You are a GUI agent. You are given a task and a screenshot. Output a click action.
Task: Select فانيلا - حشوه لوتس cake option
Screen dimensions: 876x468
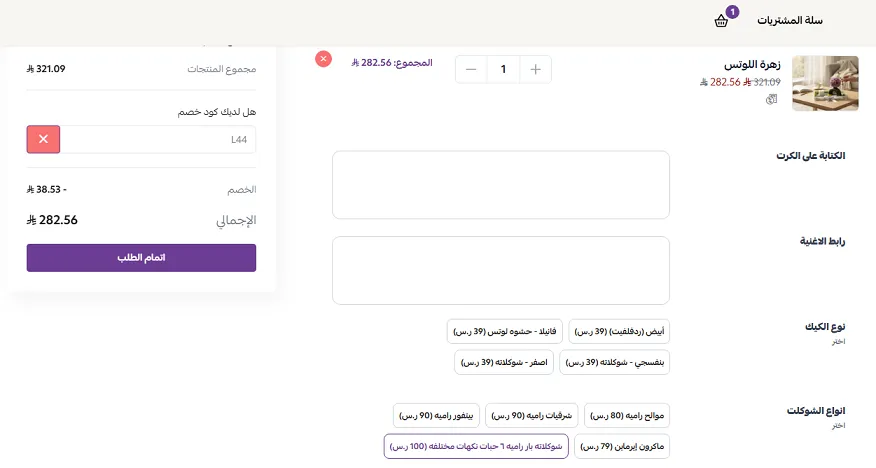[x=504, y=332]
